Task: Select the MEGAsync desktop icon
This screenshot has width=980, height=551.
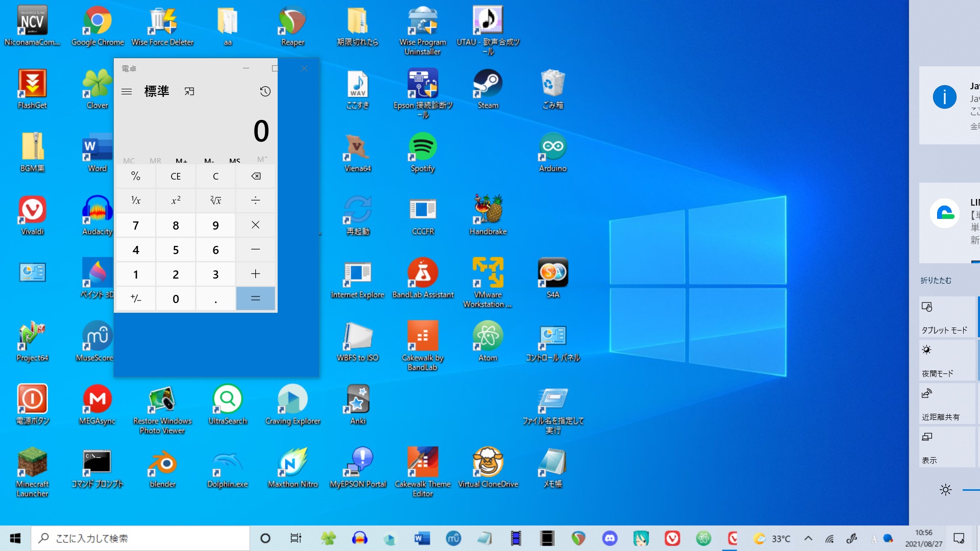Action: (x=97, y=405)
